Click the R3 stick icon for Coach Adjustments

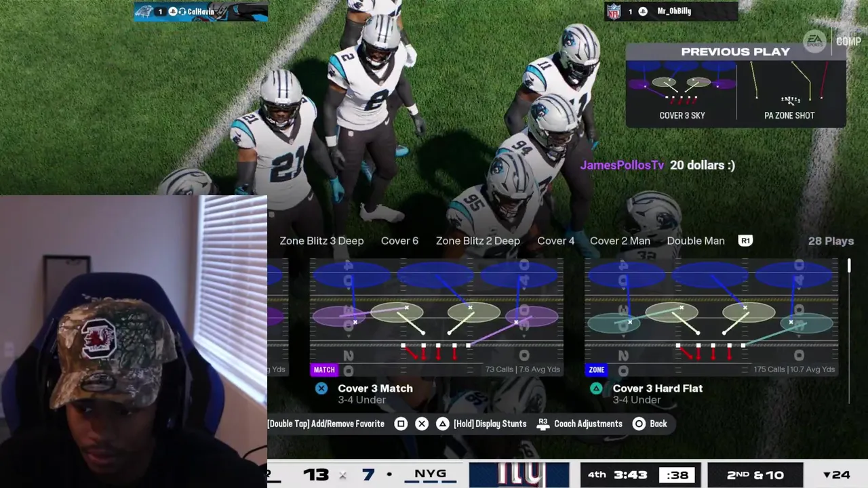coord(542,424)
